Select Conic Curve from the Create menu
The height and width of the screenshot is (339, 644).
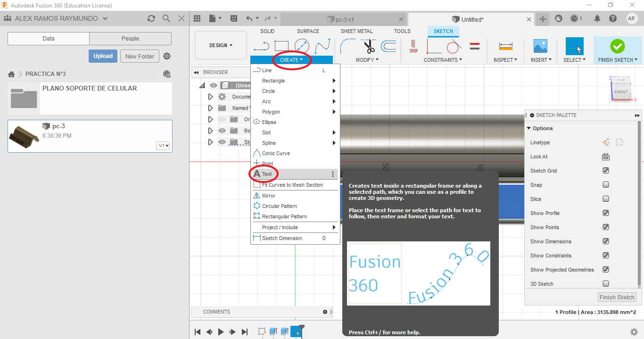294,153
